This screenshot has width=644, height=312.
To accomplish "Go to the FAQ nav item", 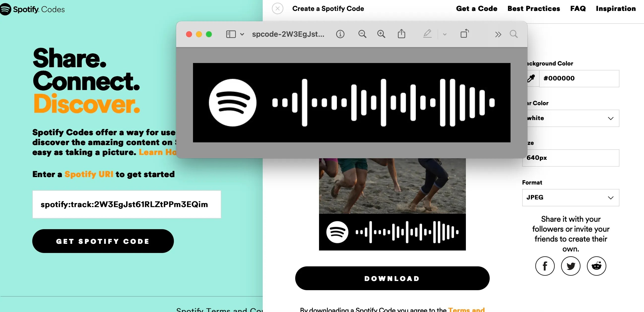I will [x=578, y=8].
